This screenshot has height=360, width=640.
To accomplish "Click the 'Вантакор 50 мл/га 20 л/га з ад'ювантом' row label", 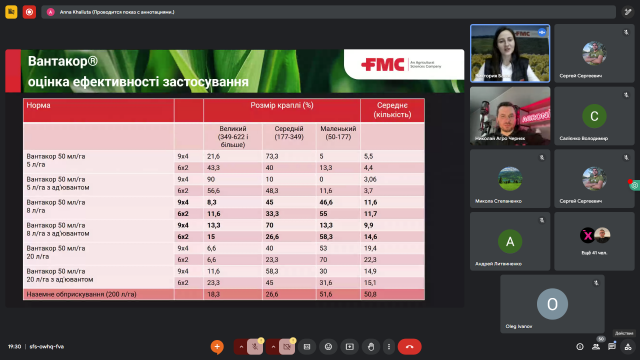I will pos(60,276).
